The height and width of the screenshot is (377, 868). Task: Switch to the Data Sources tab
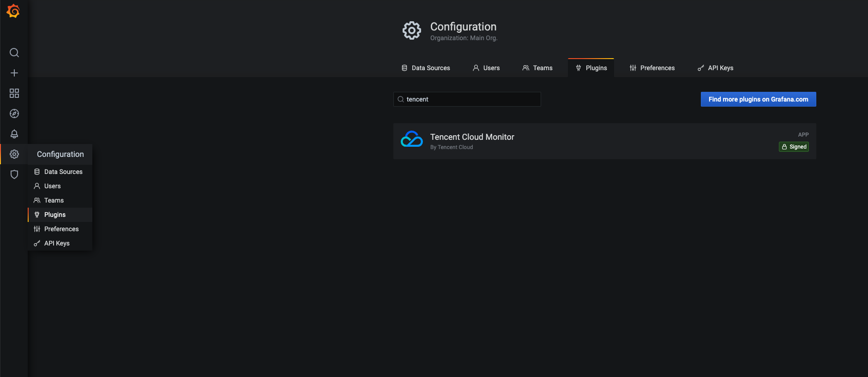point(426,68)
